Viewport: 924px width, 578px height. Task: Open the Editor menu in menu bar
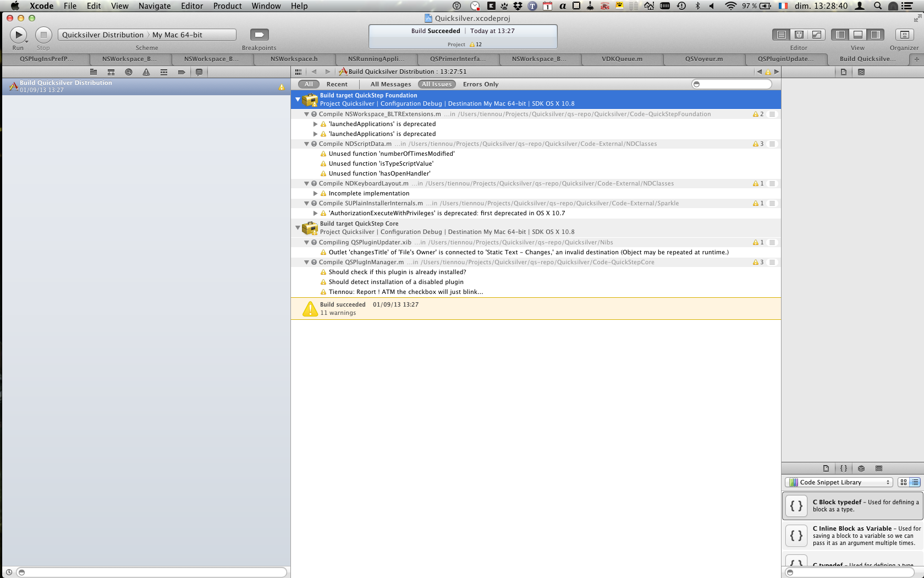tap(192, 6)
